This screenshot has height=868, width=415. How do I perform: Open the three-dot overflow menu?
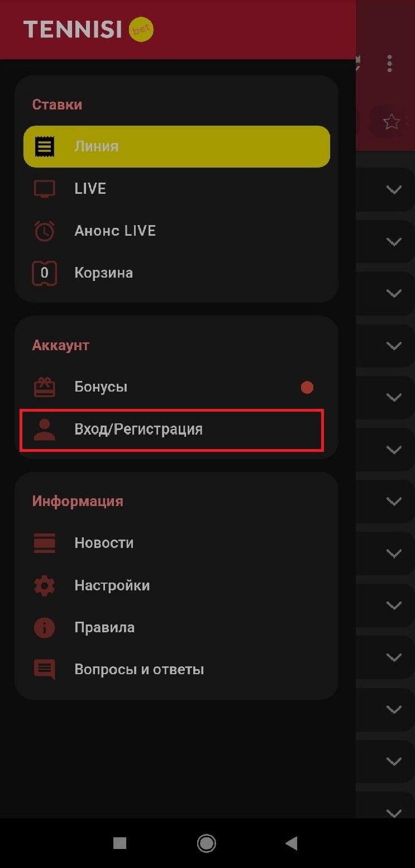[389, 63]
